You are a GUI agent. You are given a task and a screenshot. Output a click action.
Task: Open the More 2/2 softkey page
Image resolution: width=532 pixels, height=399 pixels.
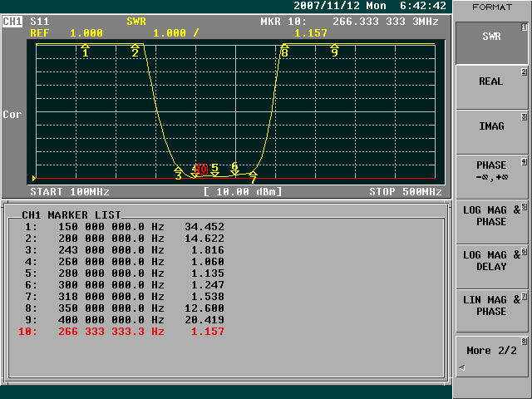[491, 356]
